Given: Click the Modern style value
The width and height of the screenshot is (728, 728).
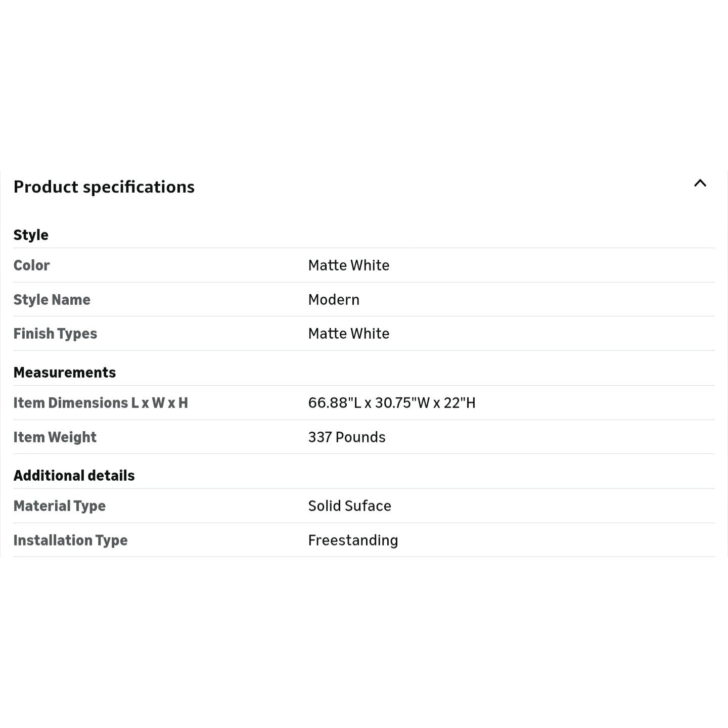Looking at the screenshot, I should (x=334, y=300).
